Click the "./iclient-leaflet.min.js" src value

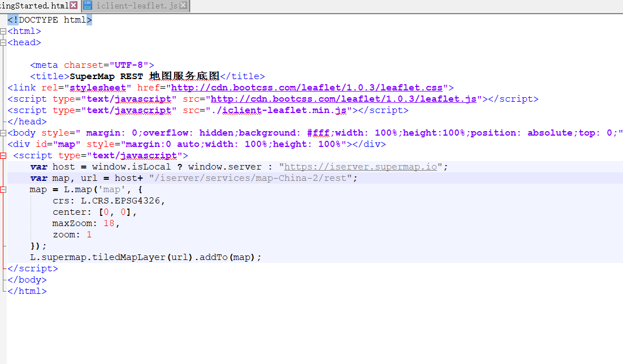[279, 110]
